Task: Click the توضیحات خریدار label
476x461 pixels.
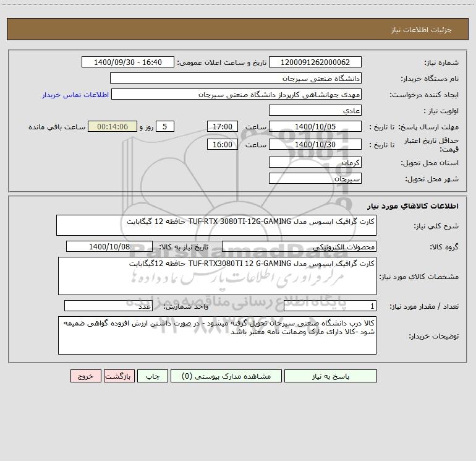Action: pyautogui.click(x=433, y=337)
